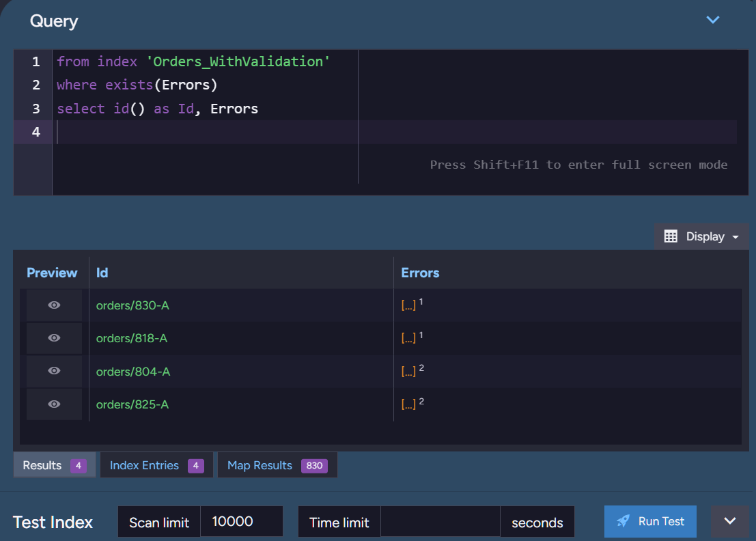Open the orders/818-A document link

click(x=132, y=337)
